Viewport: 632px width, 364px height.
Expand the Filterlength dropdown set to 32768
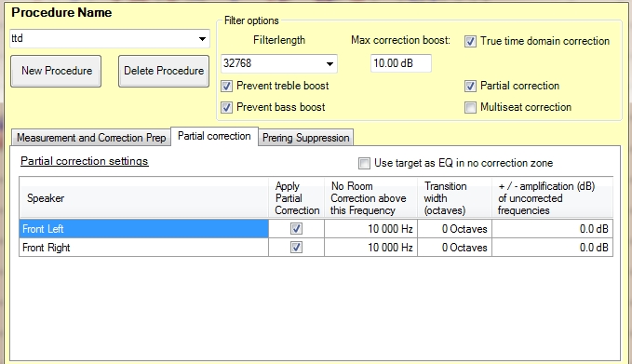click(279, 63)
